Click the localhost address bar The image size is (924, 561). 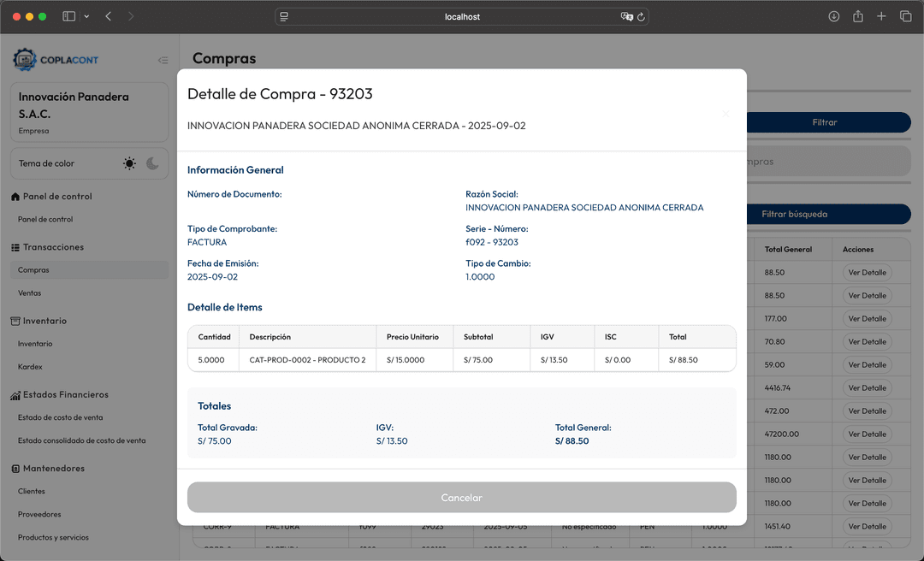coord(462,15)
